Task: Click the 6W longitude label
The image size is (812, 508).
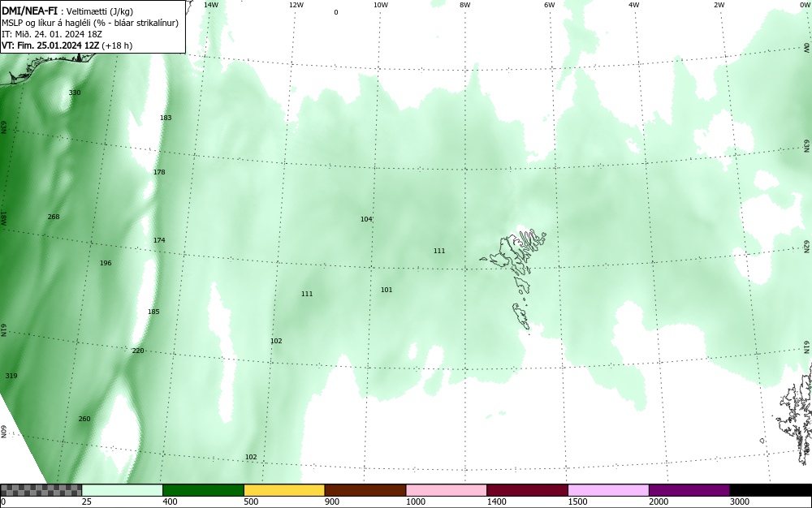Action: [x=550, y=5]
